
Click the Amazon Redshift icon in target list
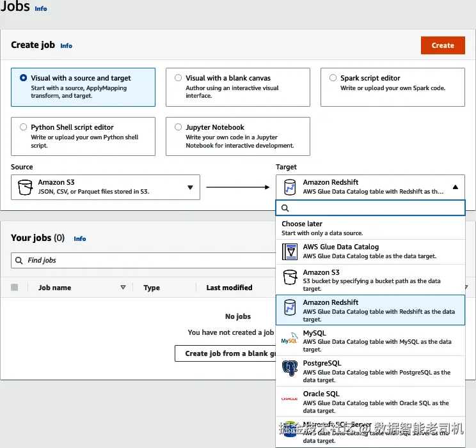(x=290, y=307)
